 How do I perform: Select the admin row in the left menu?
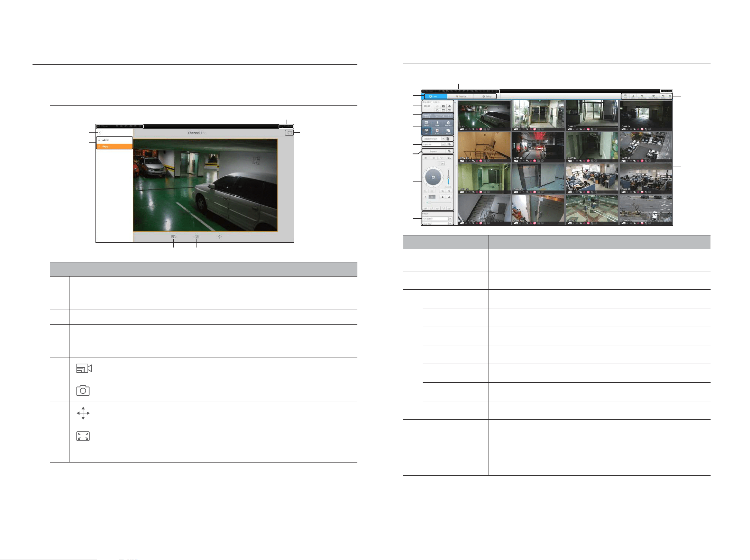tap(115, 140)
